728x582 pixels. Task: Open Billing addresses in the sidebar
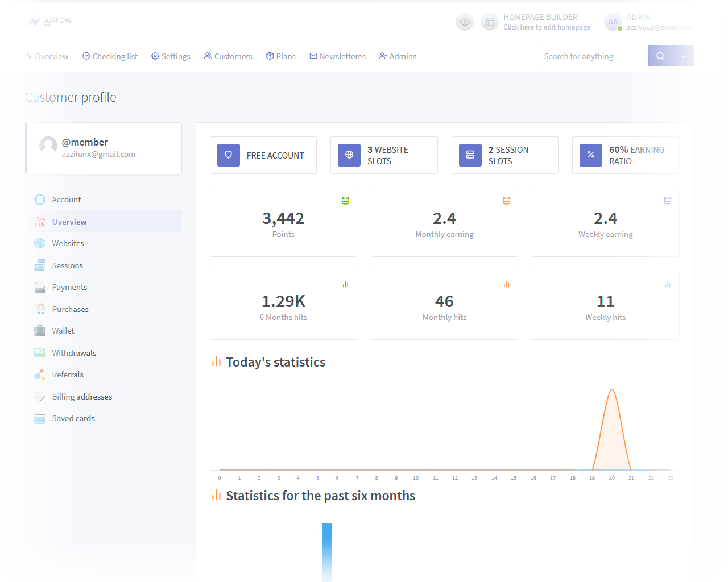point(104,397)
